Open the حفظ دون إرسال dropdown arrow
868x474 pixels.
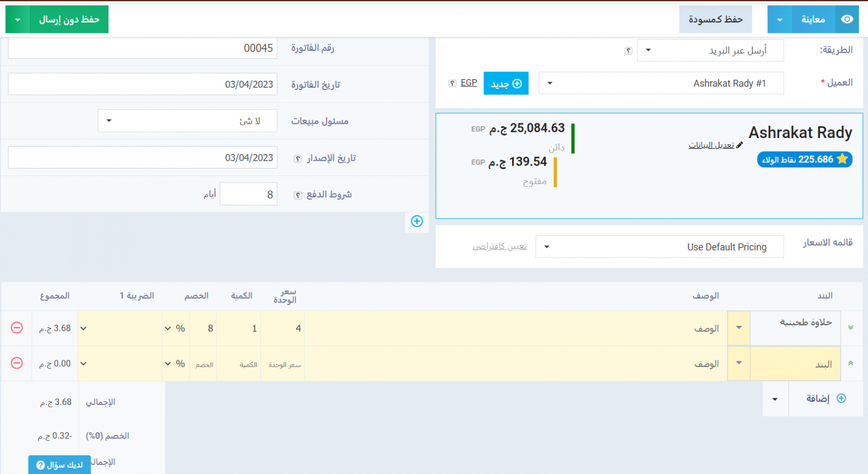pos(18,20)
